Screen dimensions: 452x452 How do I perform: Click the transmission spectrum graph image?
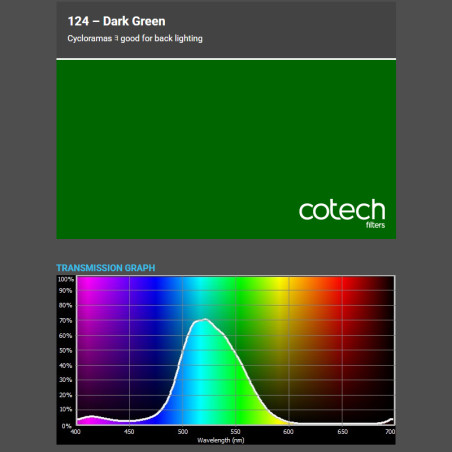click(226, 360)
